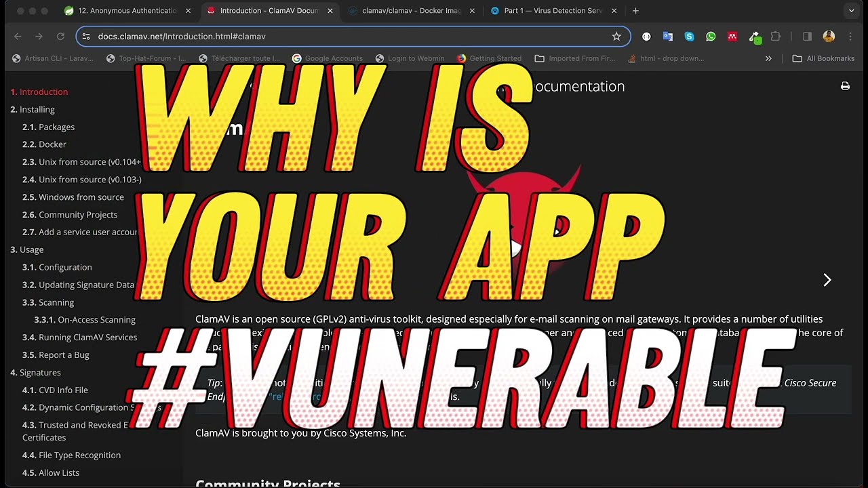This screenshot has width=868, height=488.
Task: Click the round white extension icon
Action: coord(646,37)
